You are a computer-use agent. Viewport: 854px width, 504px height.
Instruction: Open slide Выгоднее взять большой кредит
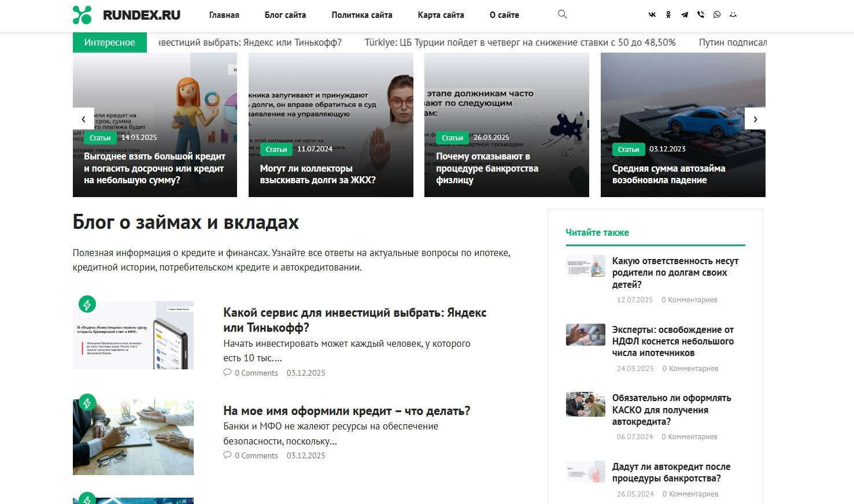pyautogui.click(x=154, y=168)
